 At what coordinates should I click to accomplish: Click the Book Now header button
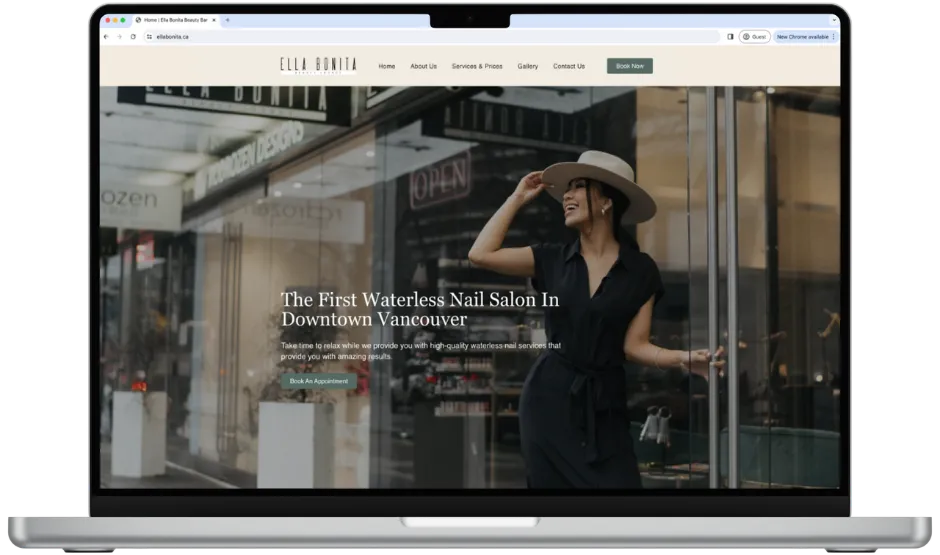click(x=629, y=66)
